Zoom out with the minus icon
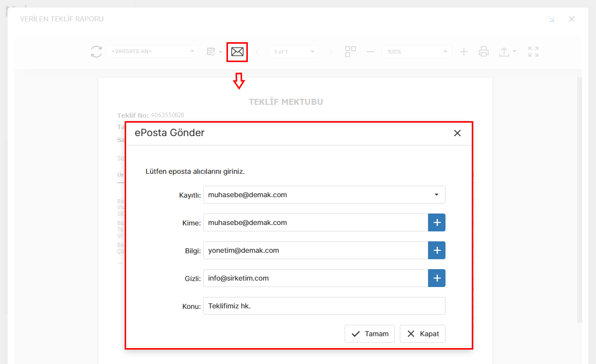Screen dimensions: 596x364 point(371,52)
